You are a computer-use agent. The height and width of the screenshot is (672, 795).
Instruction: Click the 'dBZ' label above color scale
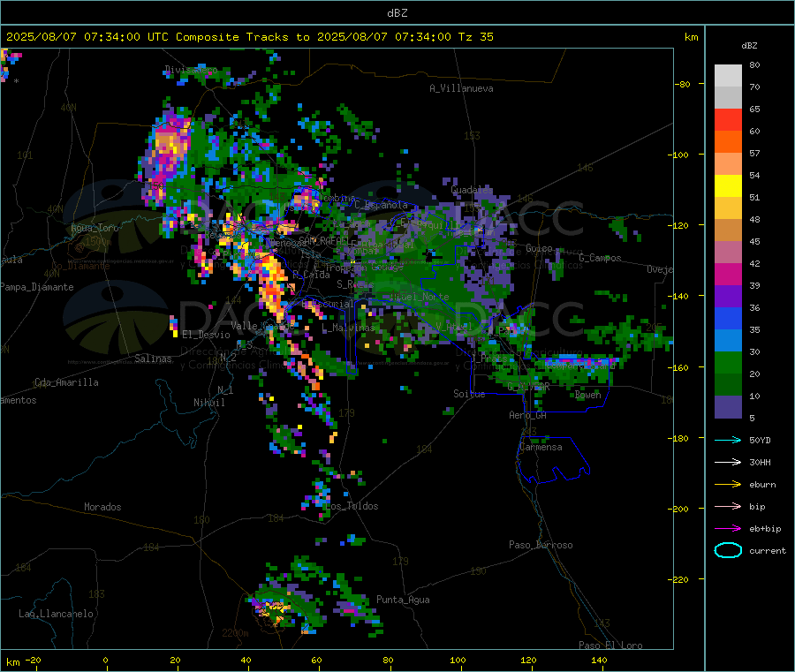click(x=749, y=46)
